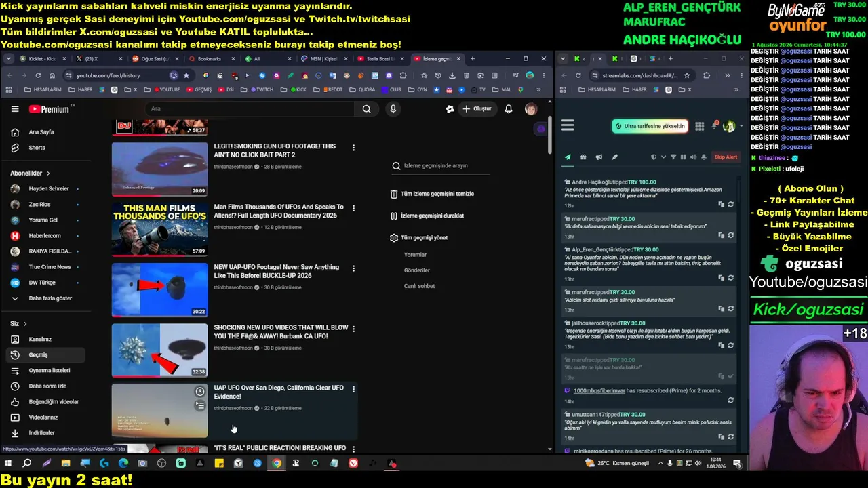Screen dimensions: 868x488
Task: Replay Andre Haçıkoğlu TRY 100.00 tip alert
Action: coord(730,204)
